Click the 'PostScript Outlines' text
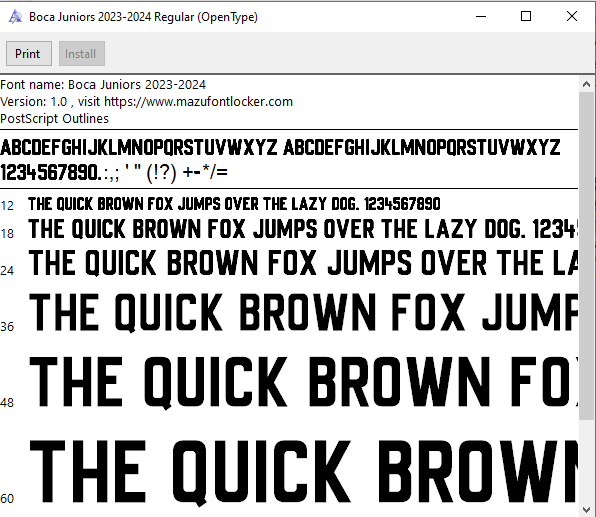Screen dimensions: 596x517 (x=54, y=119)
